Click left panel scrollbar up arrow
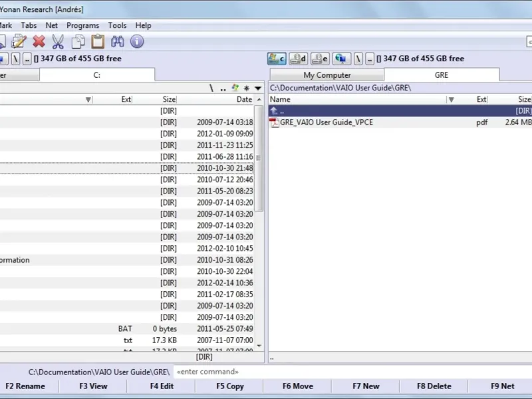The width and height of the screenshot is (532, 399). pyautogui.click(x=259, y=100)
